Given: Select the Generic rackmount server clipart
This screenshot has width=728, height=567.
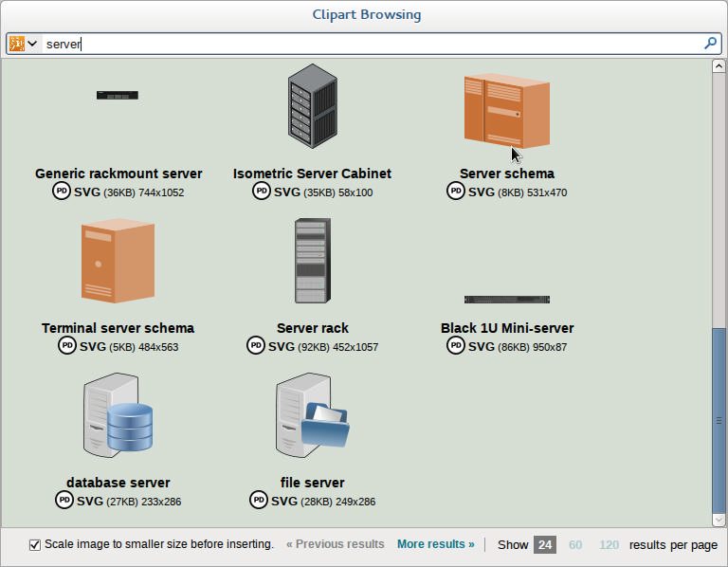Looking at the screenshot, I should pos(118,95).
